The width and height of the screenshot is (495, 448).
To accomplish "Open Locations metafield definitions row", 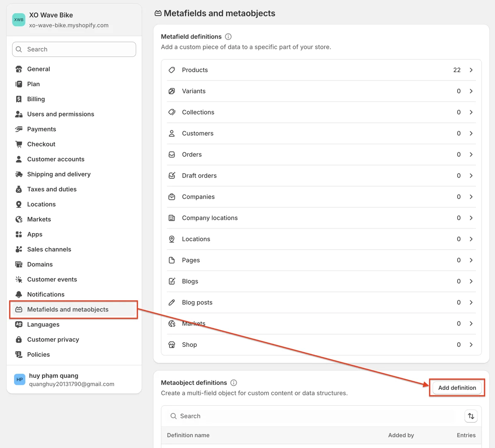I will 321,239.
